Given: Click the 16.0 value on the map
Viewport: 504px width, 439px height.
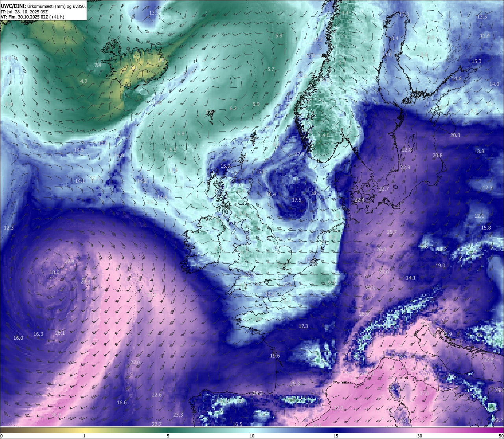Looking at the screenshot, I should 18,338.
